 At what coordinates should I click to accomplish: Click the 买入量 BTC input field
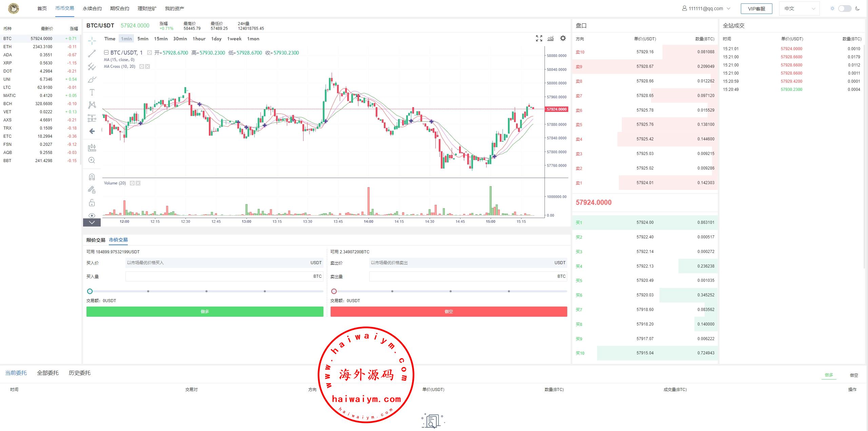217,276
